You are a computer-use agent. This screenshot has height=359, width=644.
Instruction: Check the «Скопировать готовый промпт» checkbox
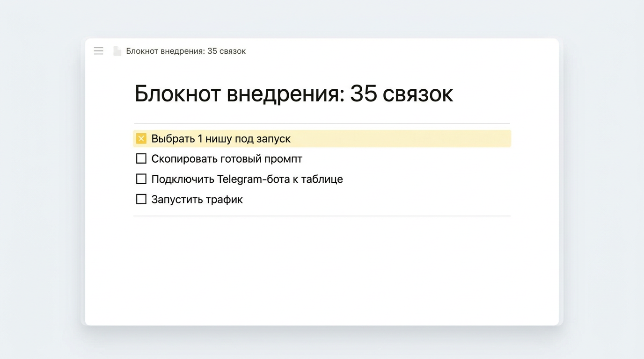[x=141, y=158]
